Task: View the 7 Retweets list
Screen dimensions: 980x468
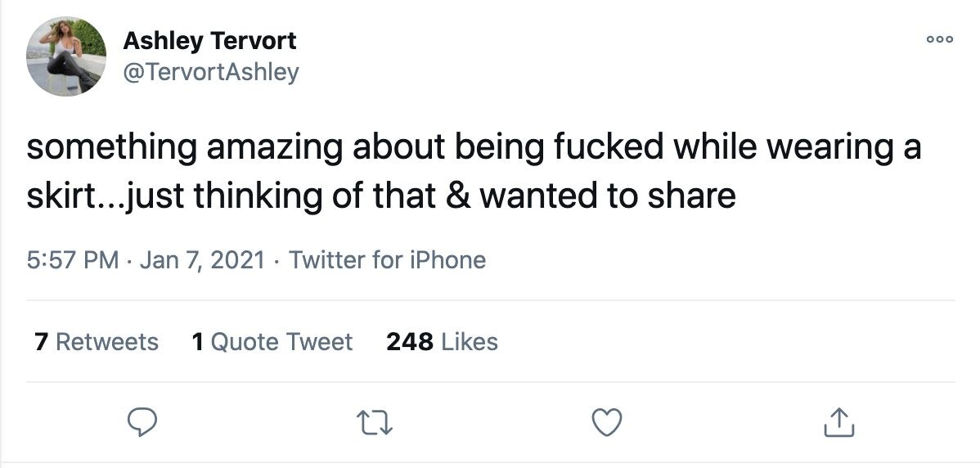Action: click(97, 341)
